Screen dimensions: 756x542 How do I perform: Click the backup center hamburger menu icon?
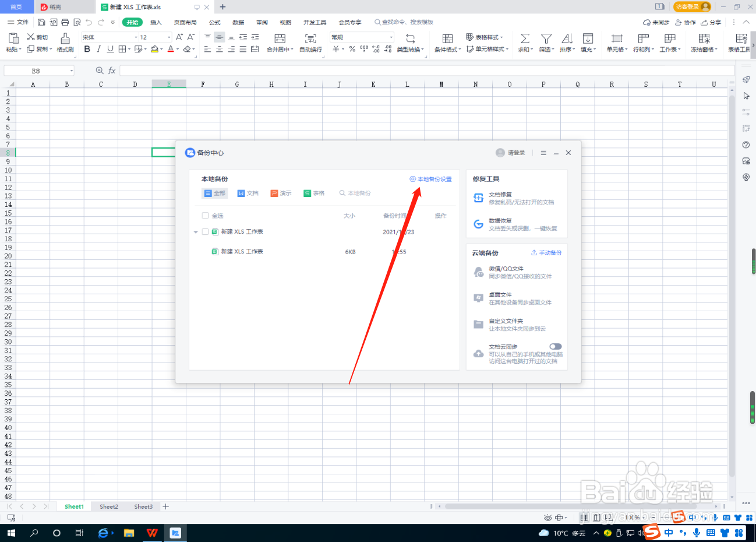543,153
